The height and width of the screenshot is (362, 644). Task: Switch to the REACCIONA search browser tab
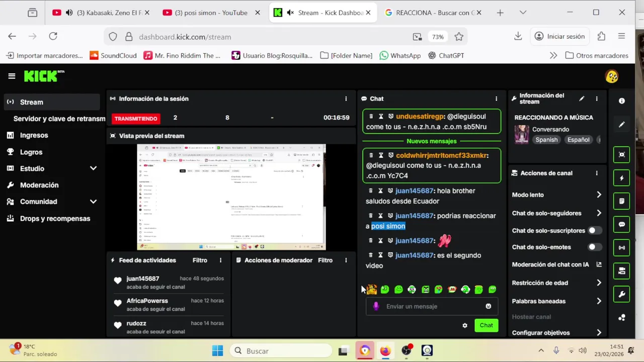(x=433, y=13)
